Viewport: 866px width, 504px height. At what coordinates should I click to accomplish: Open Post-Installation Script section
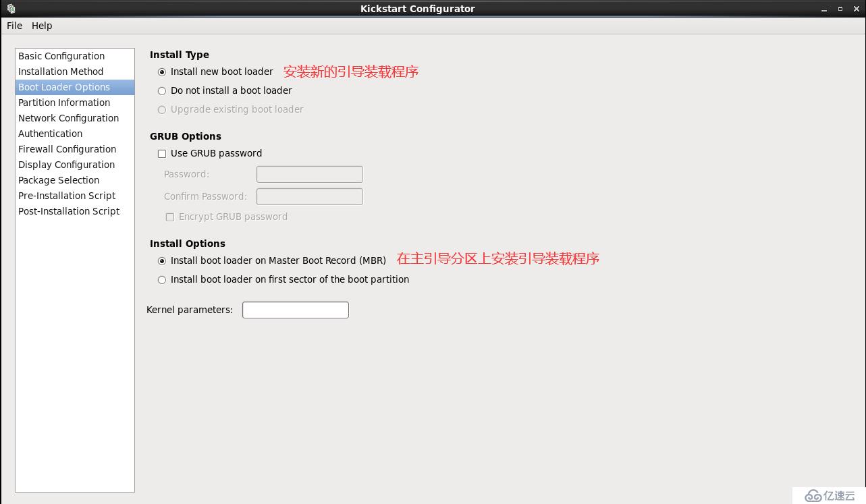coord(75,211)
